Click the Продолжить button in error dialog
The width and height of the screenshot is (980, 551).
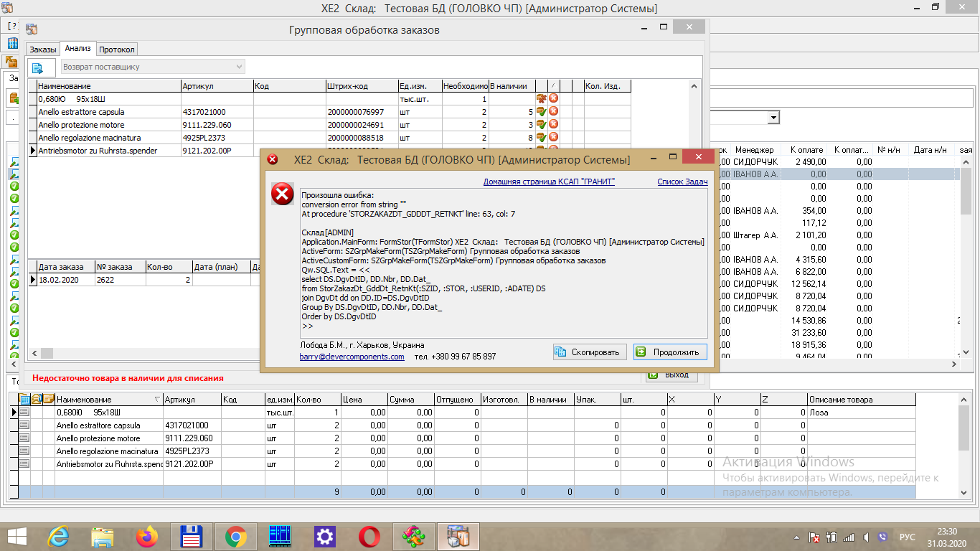point(671,352)
